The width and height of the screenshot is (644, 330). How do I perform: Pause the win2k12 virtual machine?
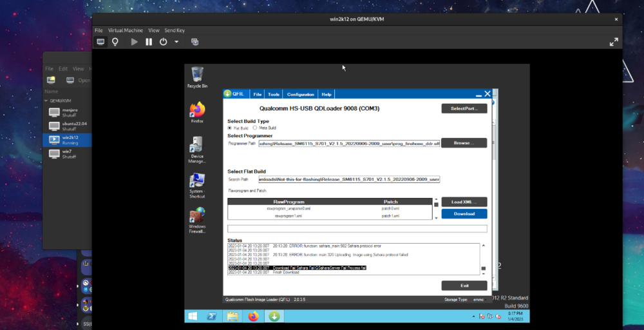149,41
